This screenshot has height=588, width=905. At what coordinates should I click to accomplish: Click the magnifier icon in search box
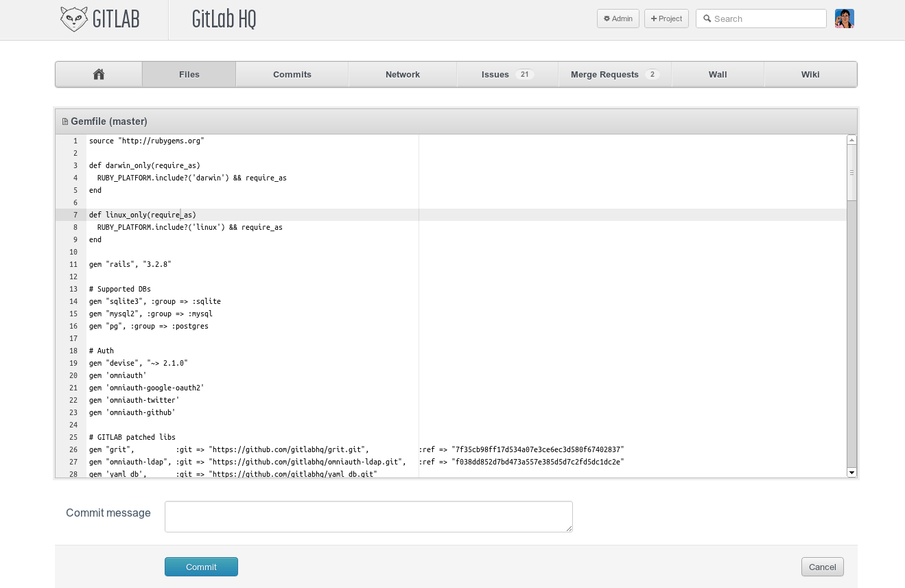[x=707, y=19]
